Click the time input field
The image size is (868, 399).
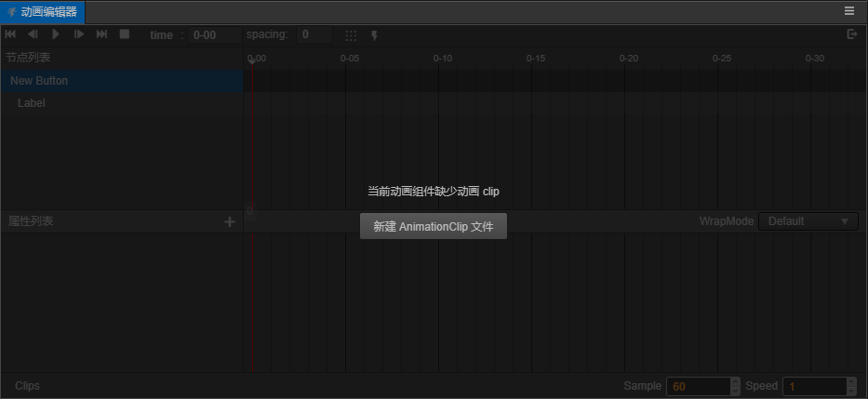pyautogui.click(x=215, y=35)
